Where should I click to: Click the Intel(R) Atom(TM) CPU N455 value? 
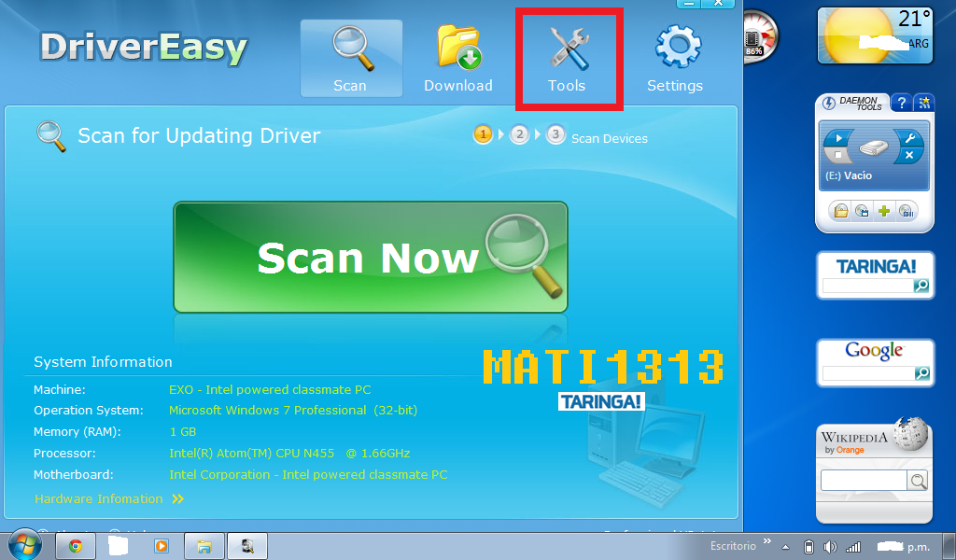tap(289, 454)
